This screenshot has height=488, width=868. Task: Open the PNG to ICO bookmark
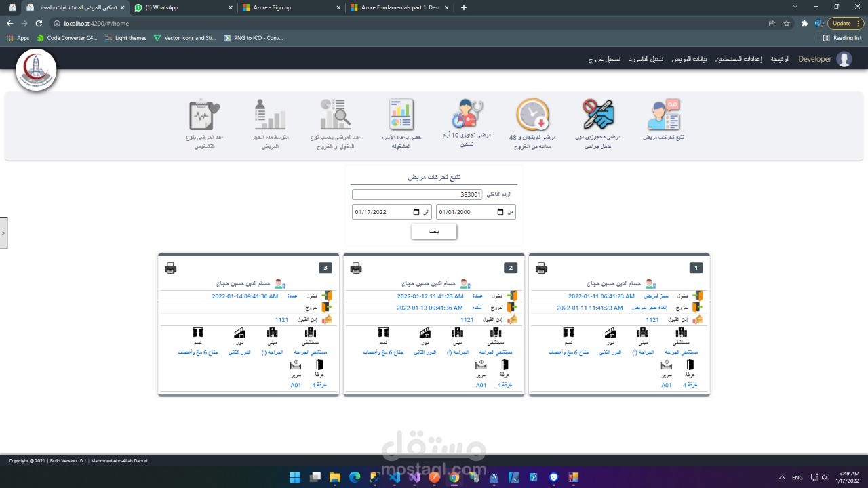pyautogui.click(x=254, y=38)
